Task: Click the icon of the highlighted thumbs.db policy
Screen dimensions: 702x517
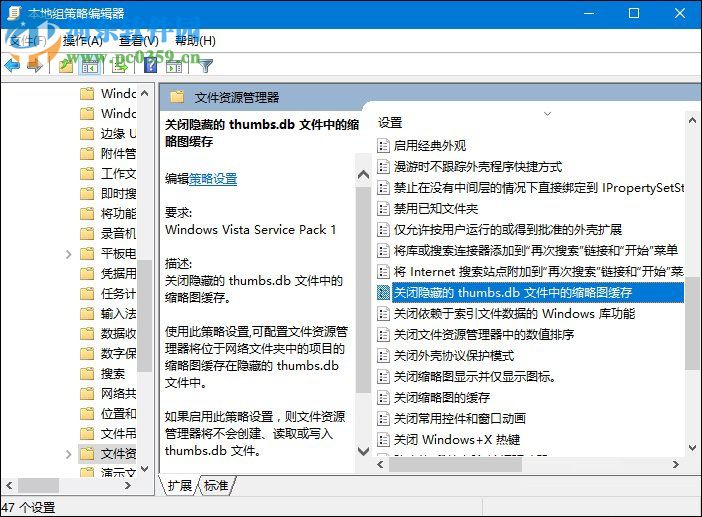Action: click(x=383, y=293)
